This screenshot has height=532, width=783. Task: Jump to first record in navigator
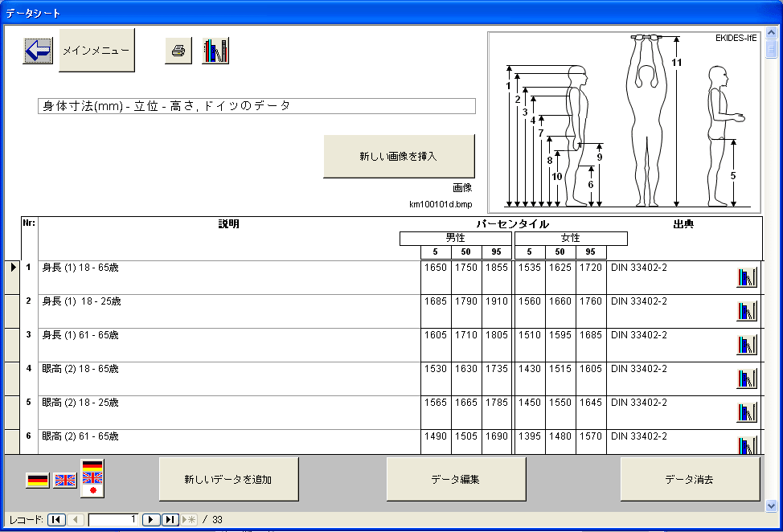(x=56, y=520)
